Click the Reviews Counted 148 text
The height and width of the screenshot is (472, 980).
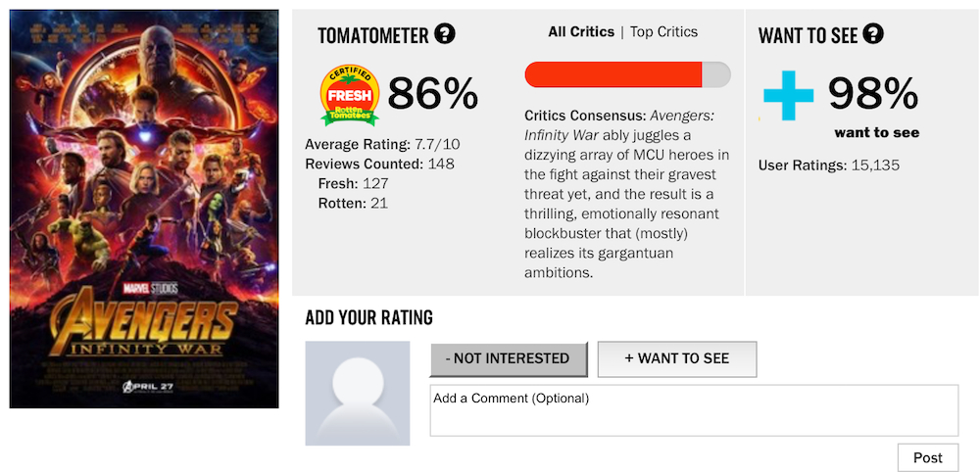click(x=379, y=164)
